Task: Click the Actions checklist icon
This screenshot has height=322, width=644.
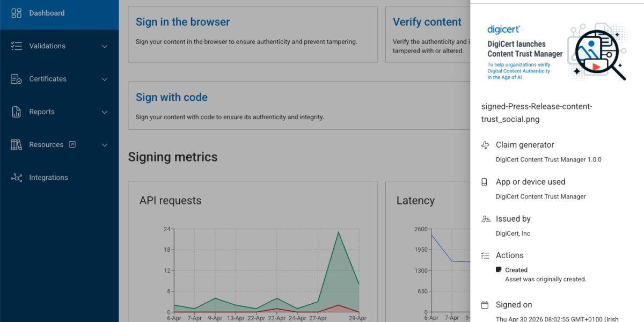Action: pyautogui.click(x=485, y=255)
